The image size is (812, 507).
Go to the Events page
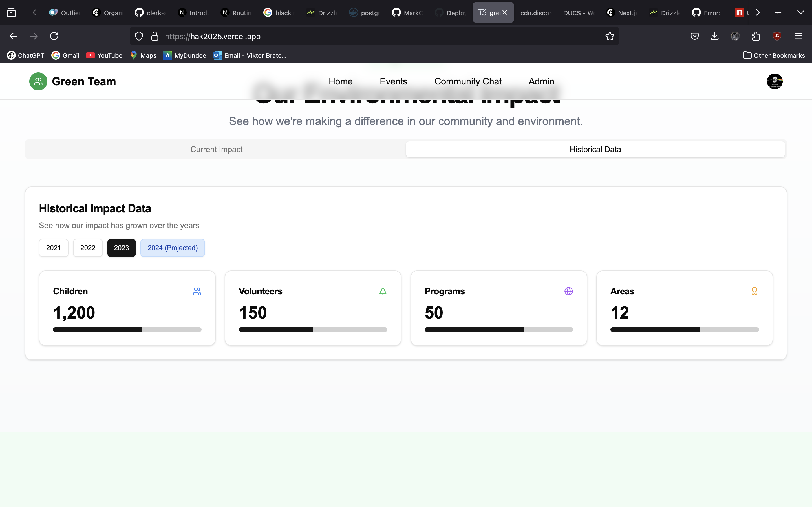(x=393, y=81)
